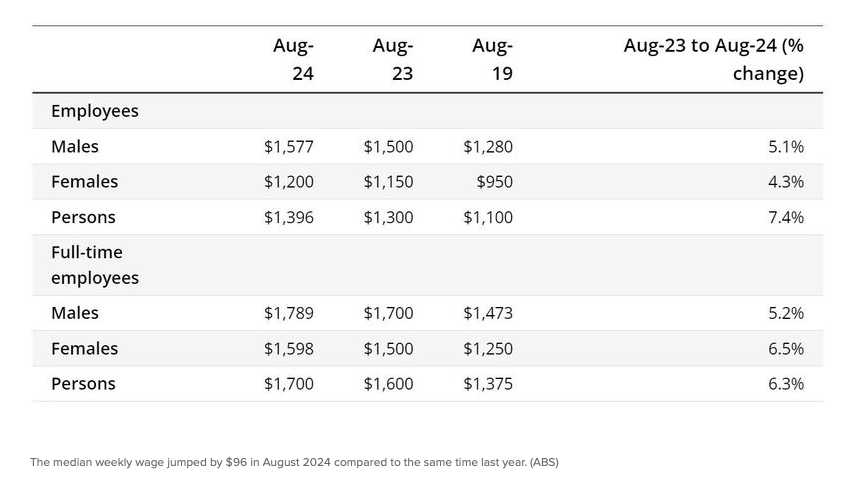
Task: Click the $1,473 wage cell
Action: click(x=488, y=313)
